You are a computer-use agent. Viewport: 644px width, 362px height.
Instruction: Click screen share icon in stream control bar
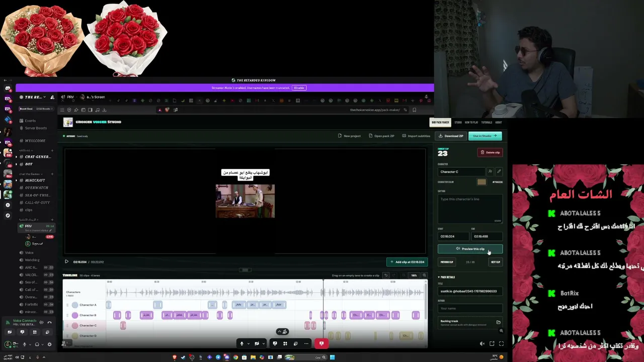[x=275, y=343]
